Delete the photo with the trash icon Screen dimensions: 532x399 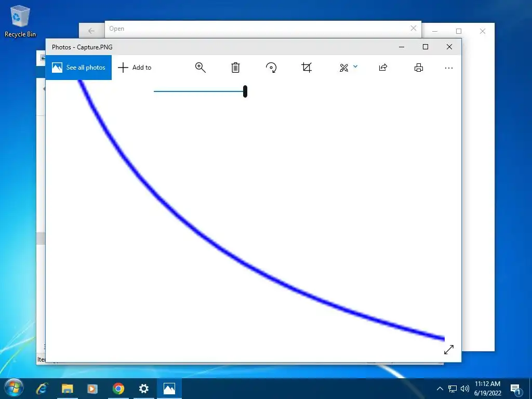point(235,68)
